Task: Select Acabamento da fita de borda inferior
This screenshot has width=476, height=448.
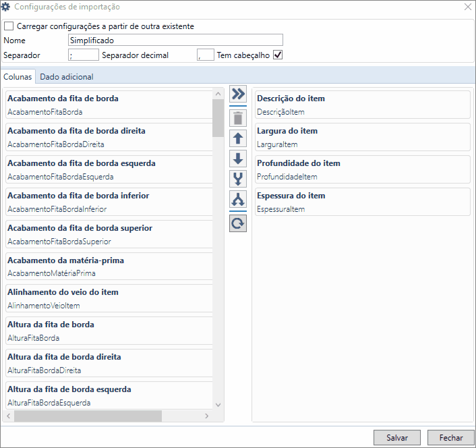Action: point(109,202)
